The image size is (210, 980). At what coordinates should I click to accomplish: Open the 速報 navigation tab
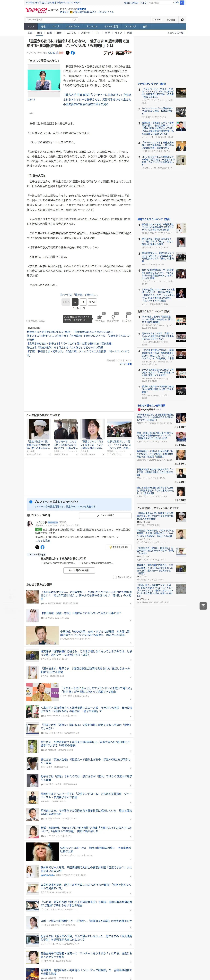pos(43,27)
